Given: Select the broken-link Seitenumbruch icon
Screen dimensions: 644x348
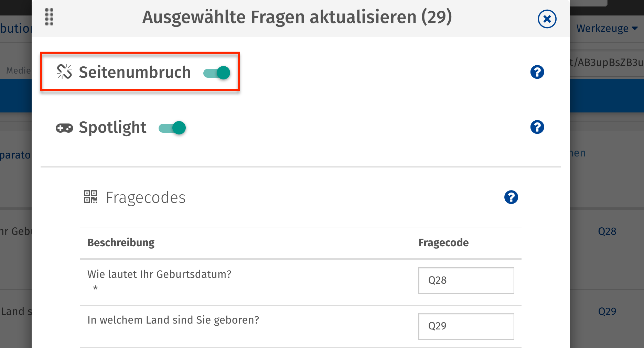Looking at the screenshot, I should pyautogui.click(x=65, y=72).
